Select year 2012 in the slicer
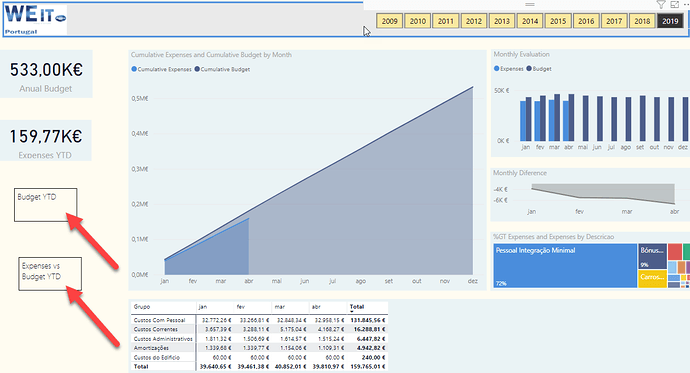Viewport: 690px width, 373px height. 473,21
